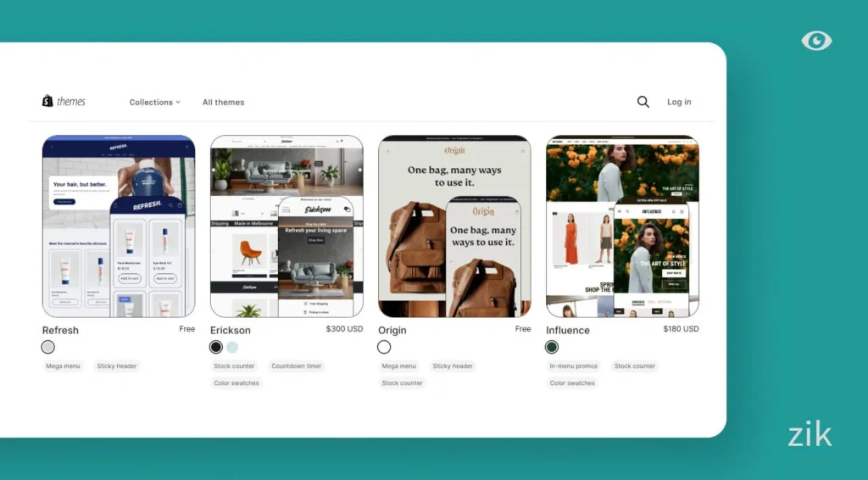Viewport: 868px width, 480px height.
Task: Open the Refresh theme preview thumbnail
Action: [119, 226]
